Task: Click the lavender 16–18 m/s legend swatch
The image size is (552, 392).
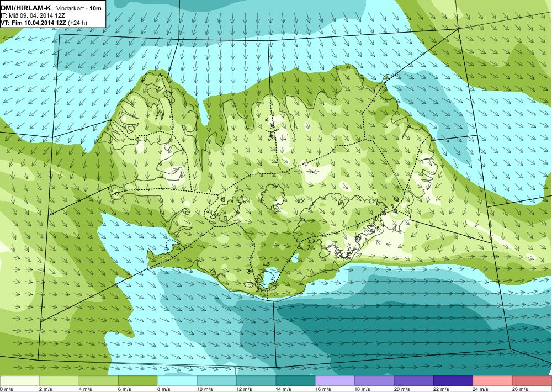Action: click(335, 381)
